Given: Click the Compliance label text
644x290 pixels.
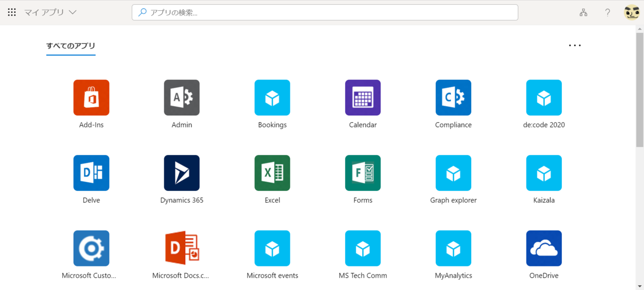Looking at the screenshot, I should pyautogui.click(x=453, y=125).
